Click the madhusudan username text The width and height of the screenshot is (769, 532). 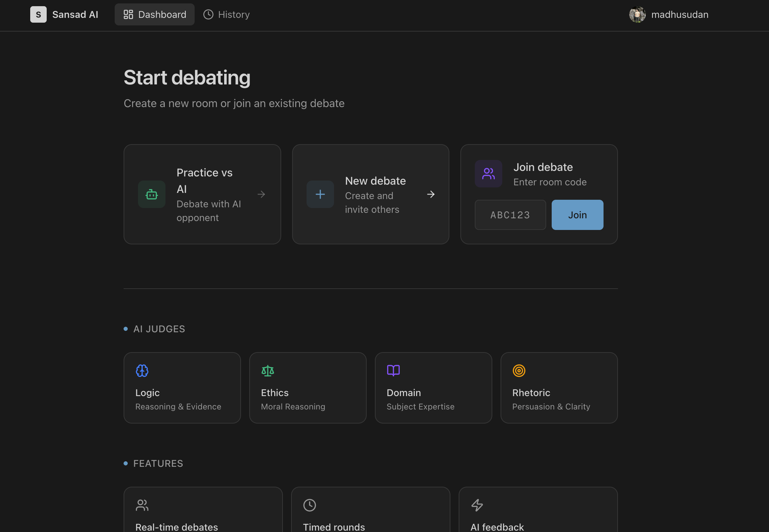tap(680, 14)
